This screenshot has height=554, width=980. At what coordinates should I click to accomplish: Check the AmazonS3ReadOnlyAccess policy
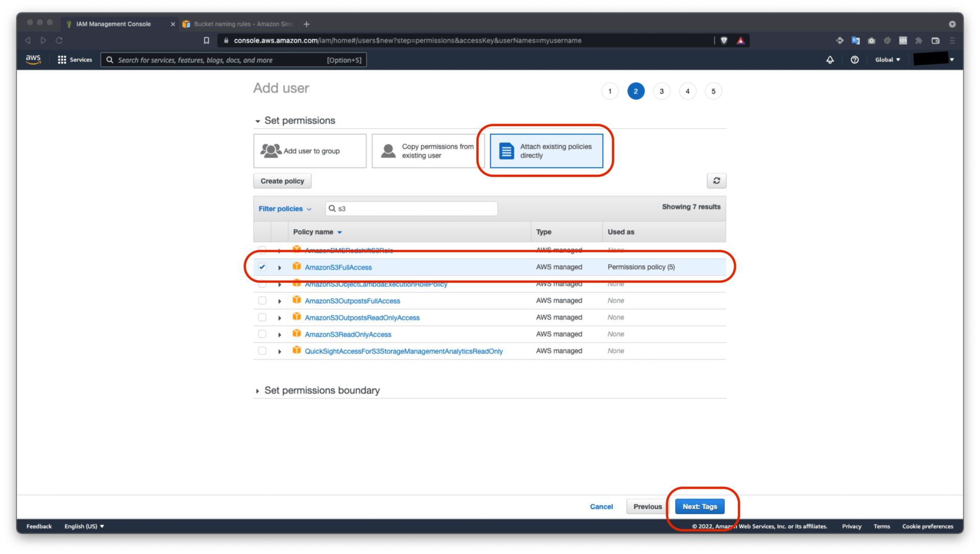262,334
